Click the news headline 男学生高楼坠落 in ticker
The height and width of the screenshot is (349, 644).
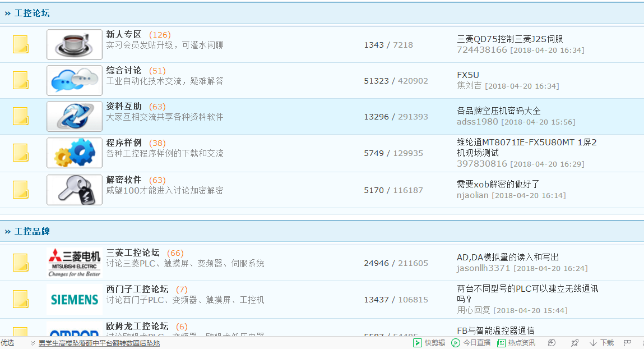click(99, 343)
